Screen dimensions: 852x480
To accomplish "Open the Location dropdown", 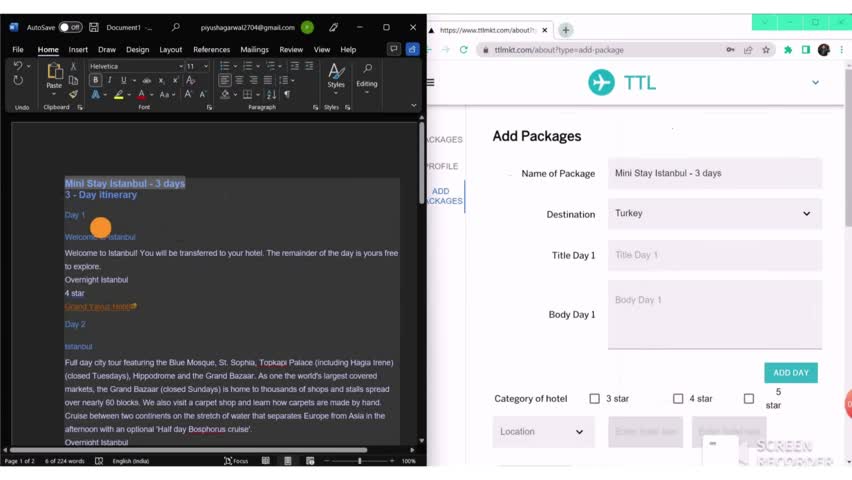I will (543, 432).
